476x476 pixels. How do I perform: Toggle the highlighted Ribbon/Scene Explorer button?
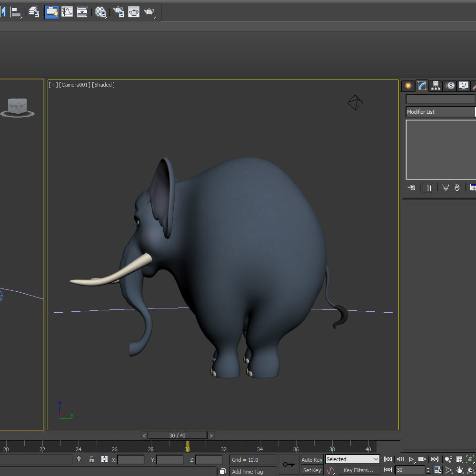pyautogui.click(x=51, y=12)
